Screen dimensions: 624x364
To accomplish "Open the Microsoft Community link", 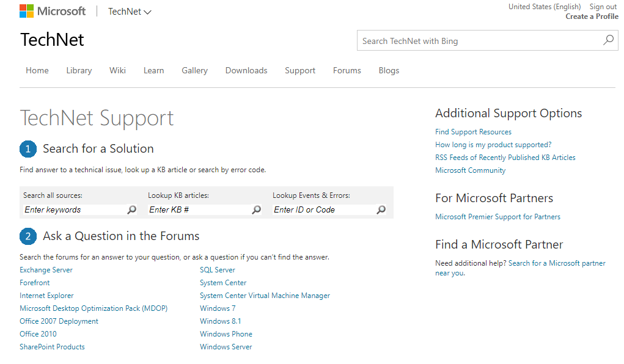I will click(470, 170).
